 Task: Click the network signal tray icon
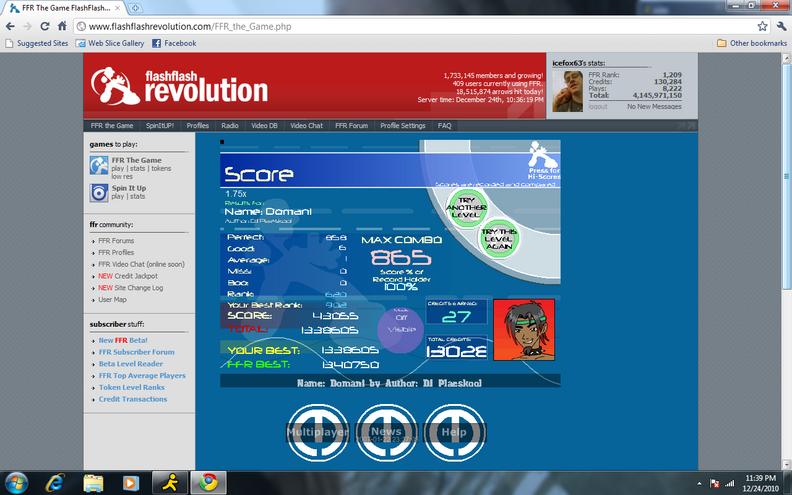[x=730, y=483]
